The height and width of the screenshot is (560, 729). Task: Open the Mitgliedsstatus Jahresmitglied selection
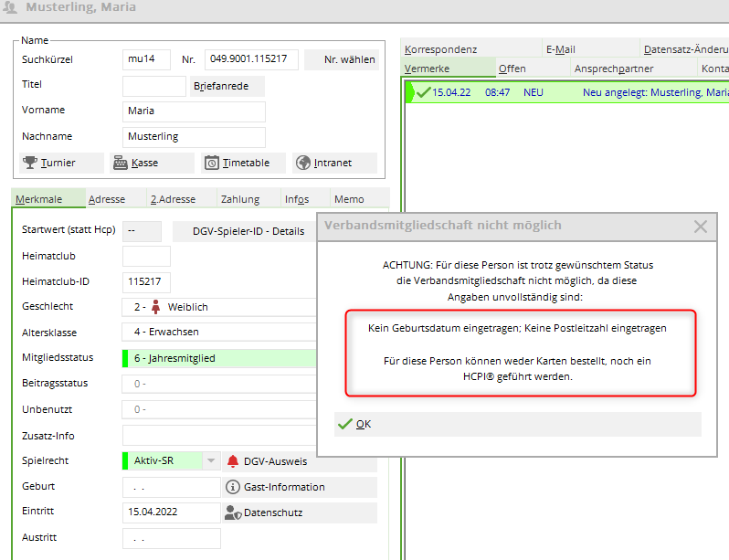point(219,358)
